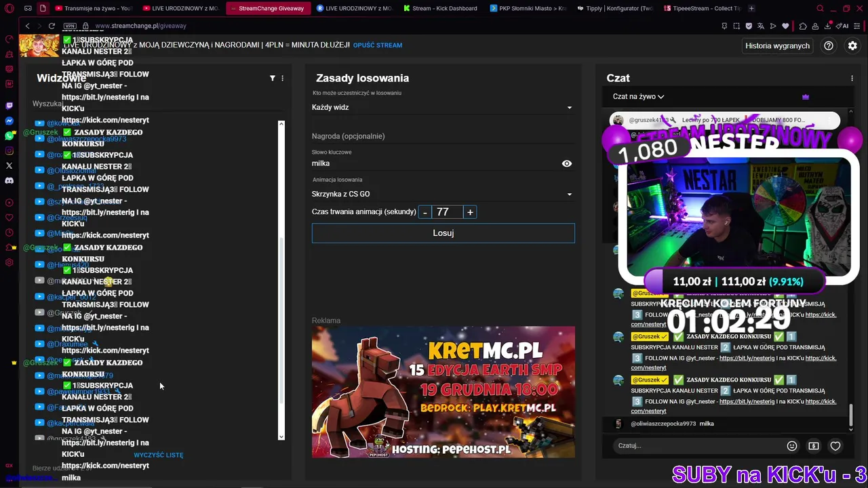This screenshot has height=488, width=868.
Task: Click the streamchange.pl/giveaway address bar
Action: (140, 26)
